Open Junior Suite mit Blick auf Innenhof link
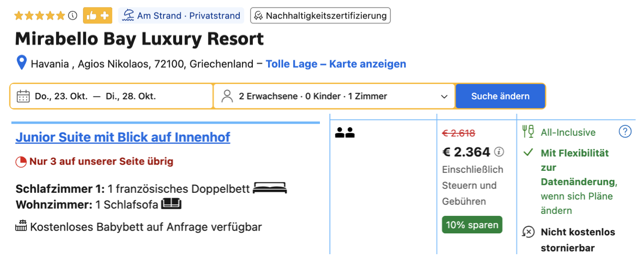 point(123,137)
